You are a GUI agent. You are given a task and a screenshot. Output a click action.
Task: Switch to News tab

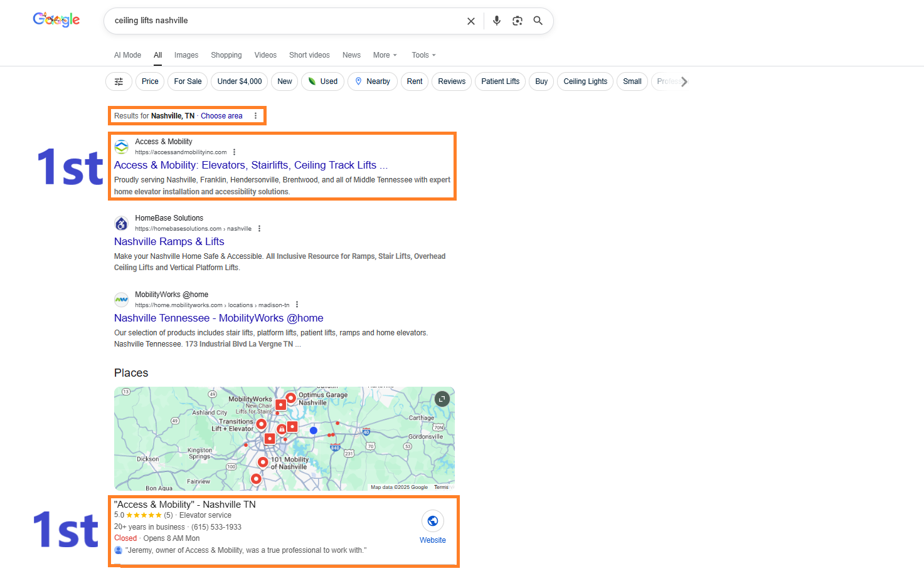(x=351, y=55)
